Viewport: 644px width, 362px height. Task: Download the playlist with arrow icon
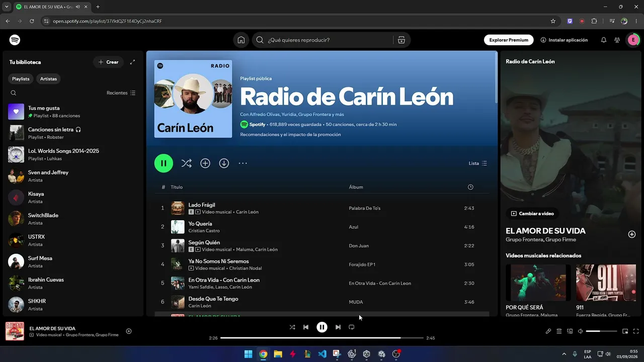click(224, 163)
